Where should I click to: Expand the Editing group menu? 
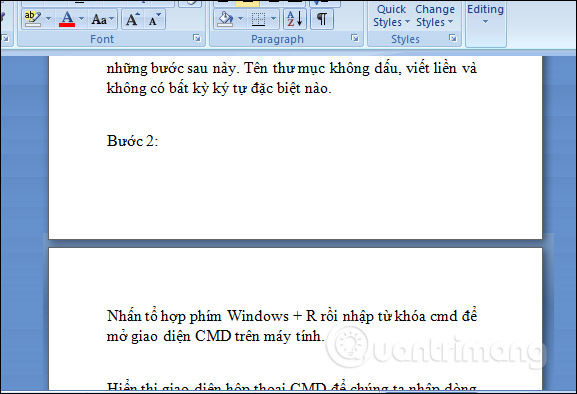(485, 15)
